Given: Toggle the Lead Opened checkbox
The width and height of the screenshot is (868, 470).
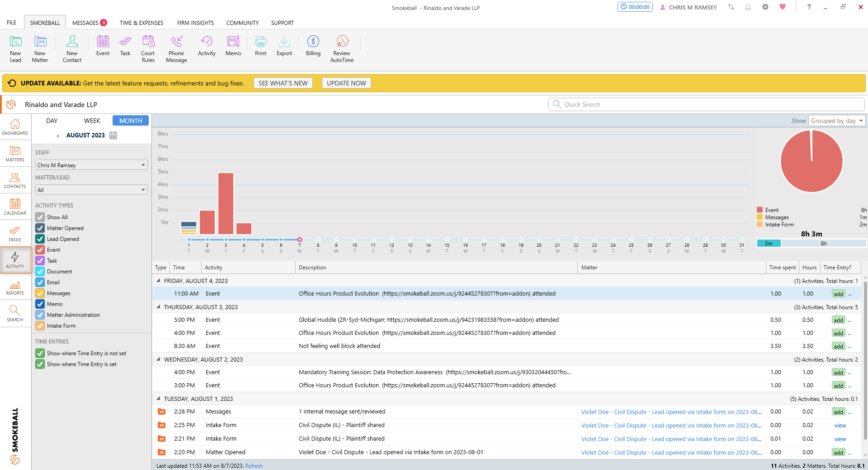Looking at the screenshot, I should coord(40,239).
